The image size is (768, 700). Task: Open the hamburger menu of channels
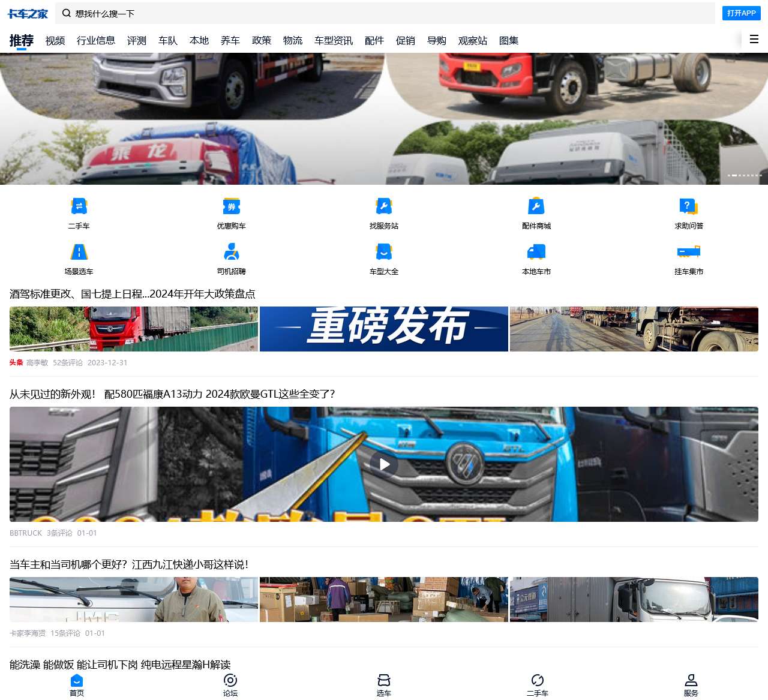click(x=754, y=39)
